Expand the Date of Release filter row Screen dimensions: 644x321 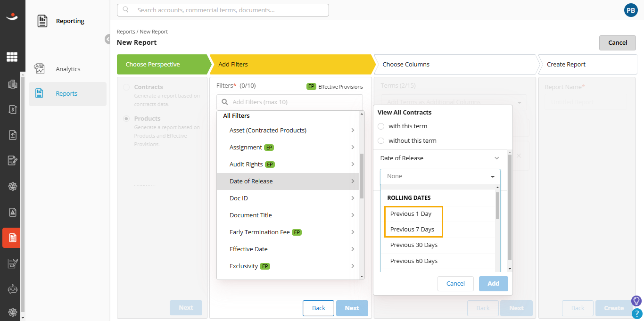click(x=288, y=181)
